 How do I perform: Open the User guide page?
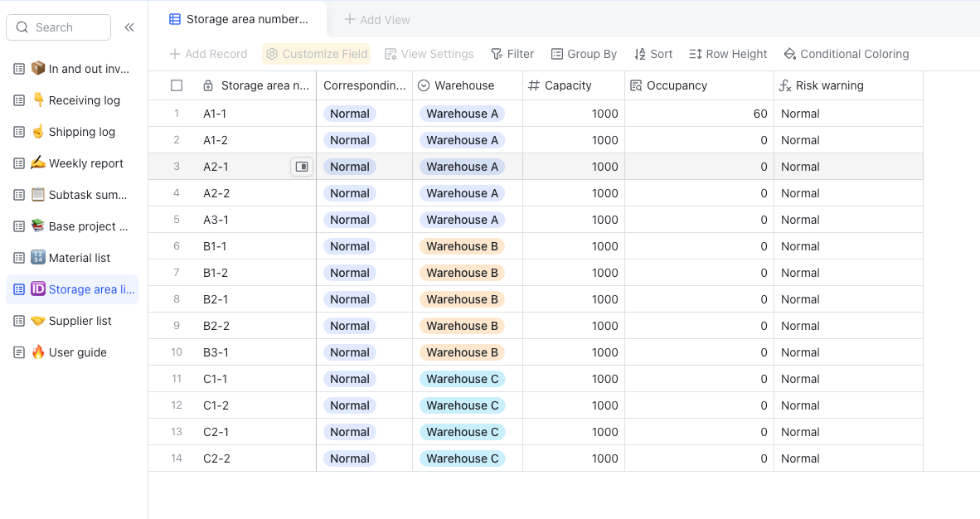(72, 352)
